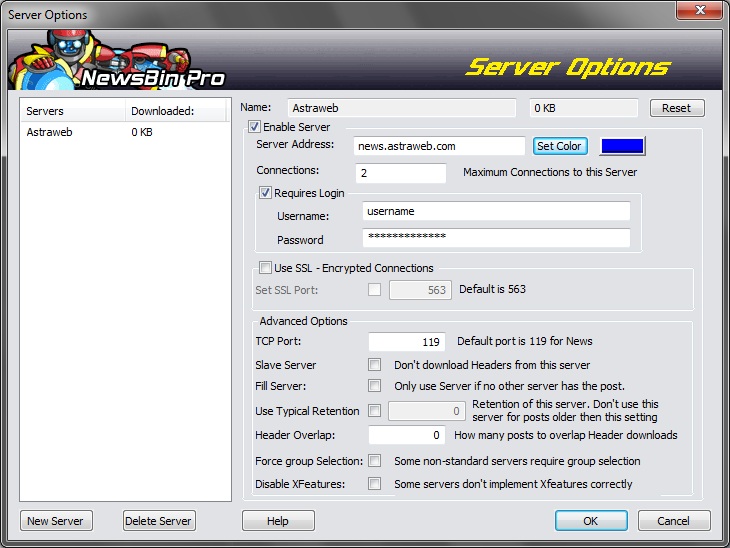Click the 'Server Options' yellow banner title
The height and width of the screenshot is (548, 730).
(568, 67)
